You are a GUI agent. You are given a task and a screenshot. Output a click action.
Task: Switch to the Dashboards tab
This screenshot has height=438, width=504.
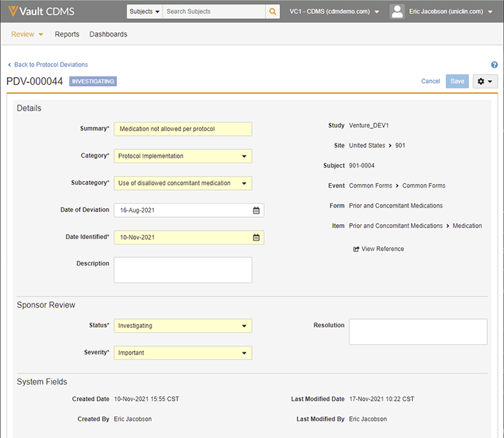[x=108, y=34]
